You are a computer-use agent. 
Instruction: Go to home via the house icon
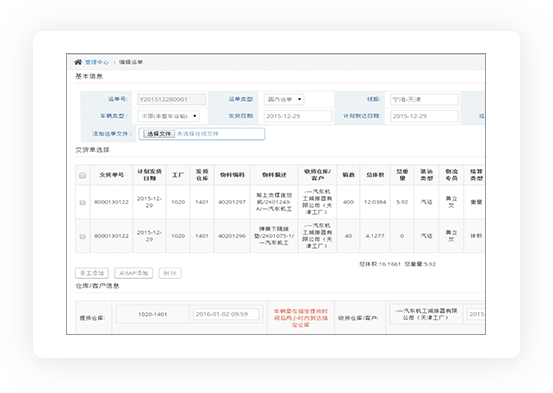(78, 62)
